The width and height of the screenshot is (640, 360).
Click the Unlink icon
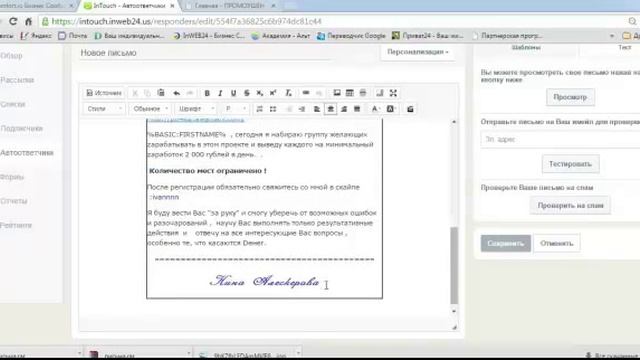tap(319, 93)
